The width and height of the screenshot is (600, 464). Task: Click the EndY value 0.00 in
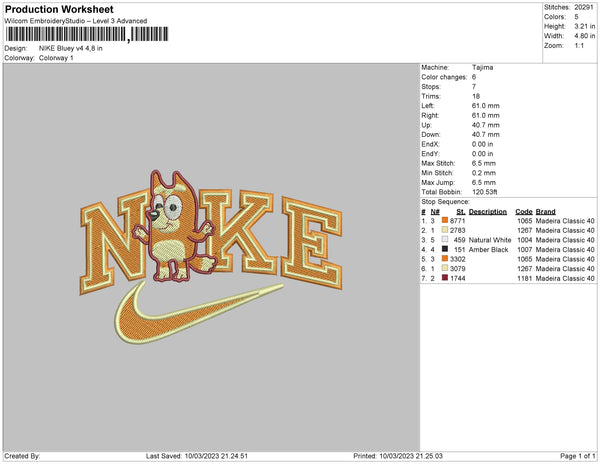click(x=483, y=153)
